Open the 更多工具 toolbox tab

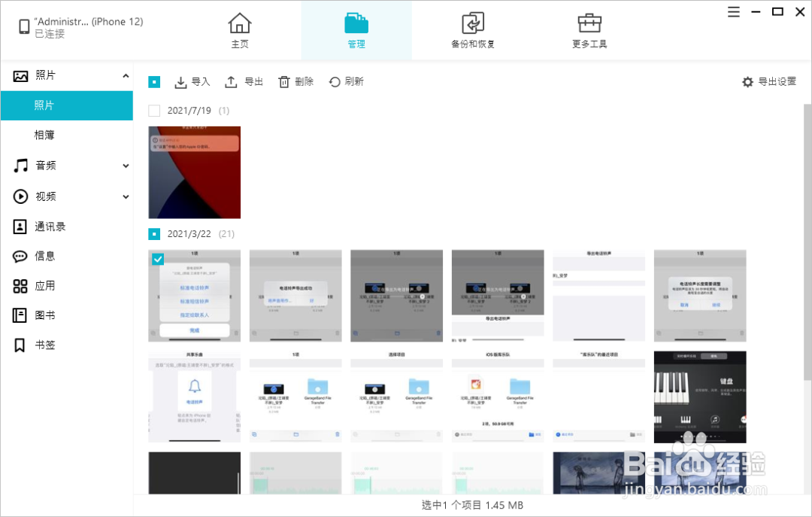589,31
